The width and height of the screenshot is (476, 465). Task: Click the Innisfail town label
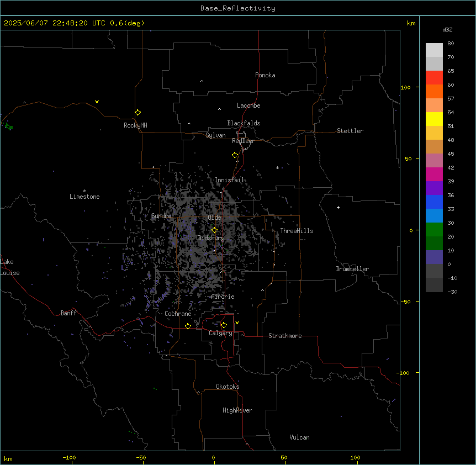point(229,180)
